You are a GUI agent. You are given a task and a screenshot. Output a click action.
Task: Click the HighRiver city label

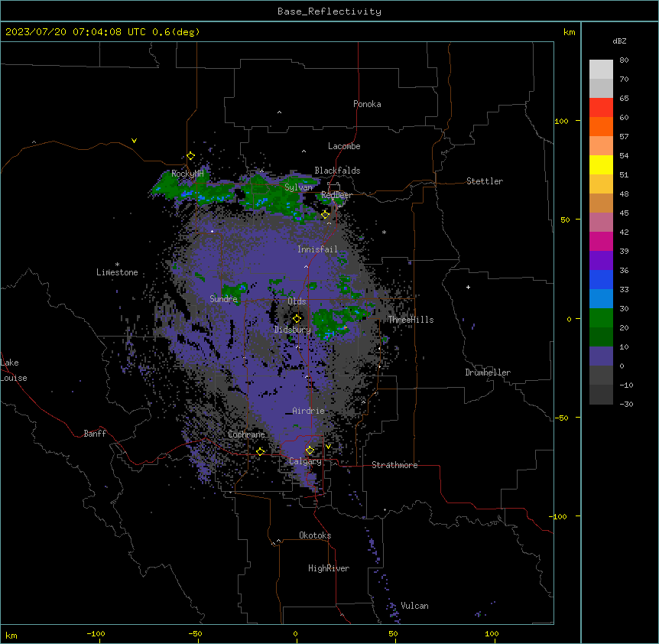click(x=329, y=568)
